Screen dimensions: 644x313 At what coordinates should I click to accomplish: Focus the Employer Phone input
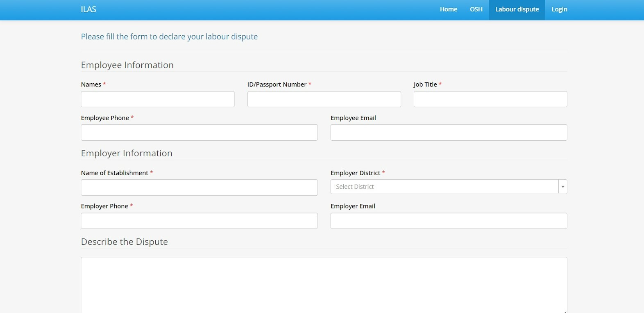[199, 221]
